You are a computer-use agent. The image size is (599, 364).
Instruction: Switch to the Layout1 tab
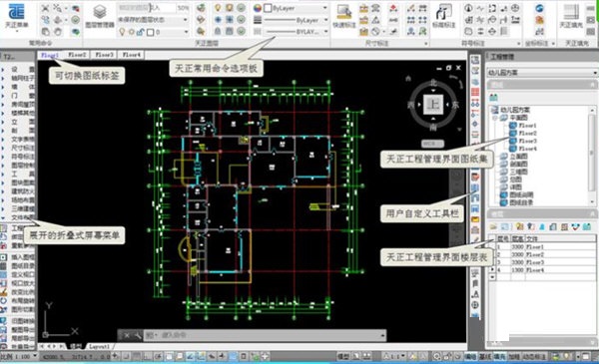pyautogui.click(x=100, y=346)
